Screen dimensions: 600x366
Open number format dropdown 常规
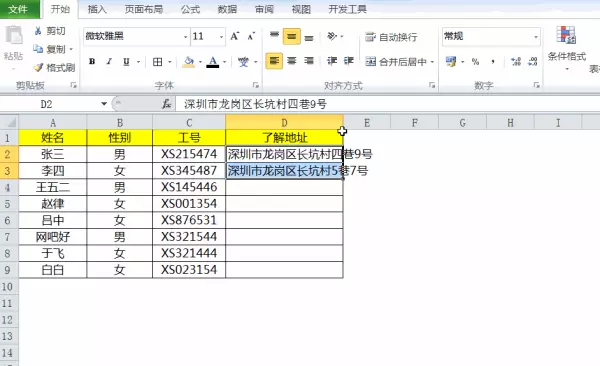click(x=536, y=37)
